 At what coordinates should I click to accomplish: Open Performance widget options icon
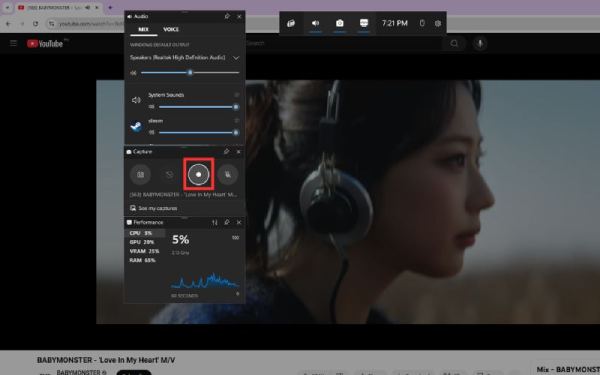click(x=215, y=222)
